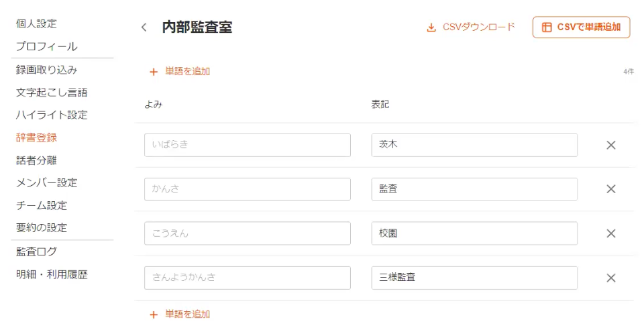This screenshot has height=334, width=644.
Task: Open the プロフィール settings page
Action: pyautogui.click(x=47, y=46)
